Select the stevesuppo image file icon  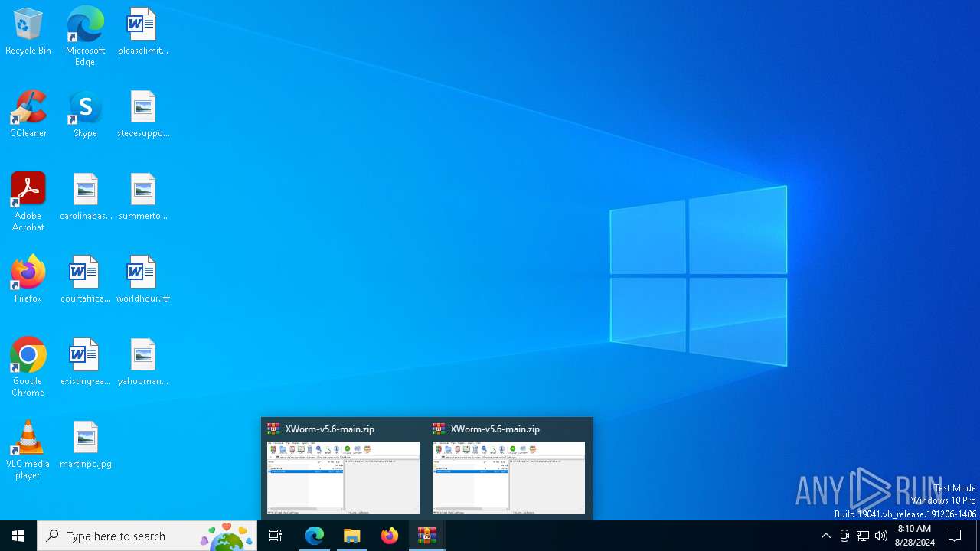point(142,115)
